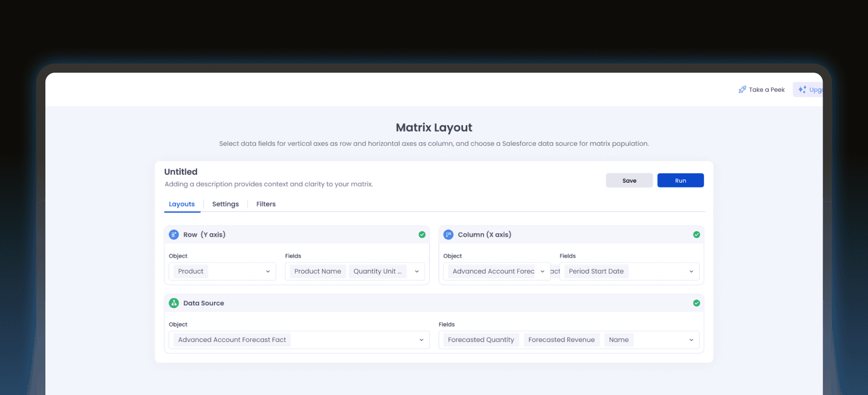This screenshot has height=395, width=868.
Task: Click the Matrix Layout heading
Action: 434,128
